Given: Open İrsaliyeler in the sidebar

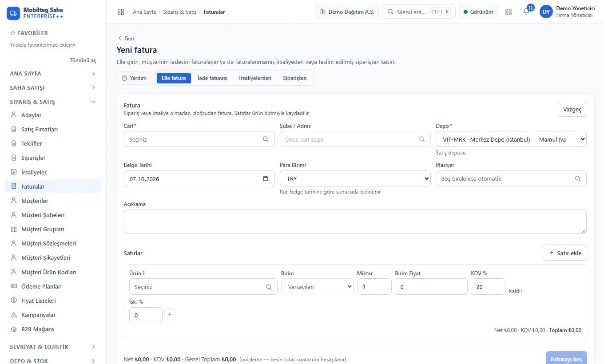Looking at the screenshot, I should (53, 172).
